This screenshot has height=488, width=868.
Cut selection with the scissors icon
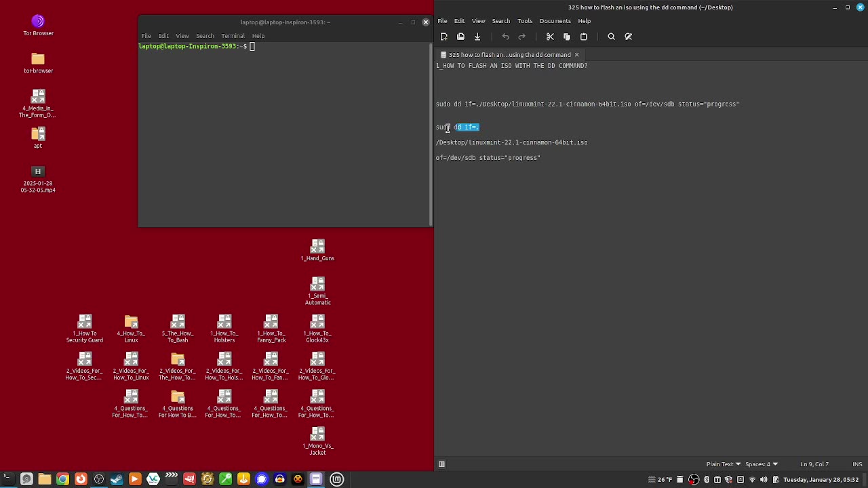(x=550, y=37)
